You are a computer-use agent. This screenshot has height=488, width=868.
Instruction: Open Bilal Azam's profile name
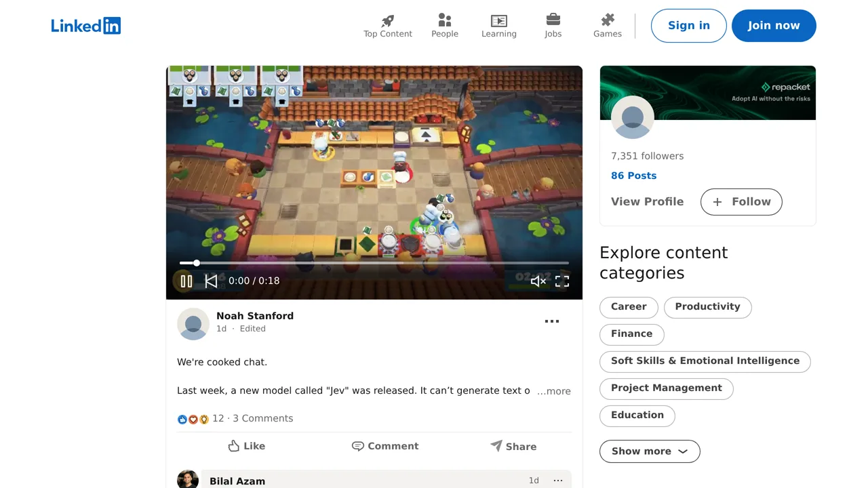click(237, 481)
